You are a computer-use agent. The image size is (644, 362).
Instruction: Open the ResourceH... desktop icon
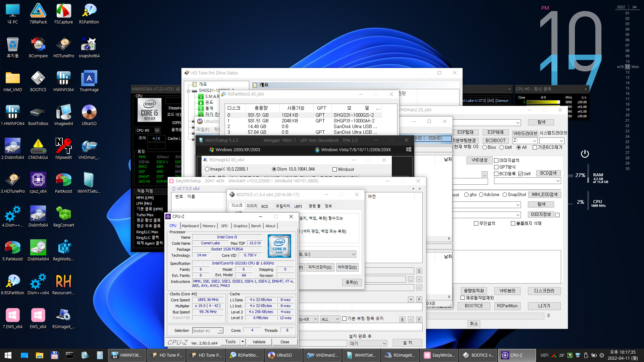63,285
